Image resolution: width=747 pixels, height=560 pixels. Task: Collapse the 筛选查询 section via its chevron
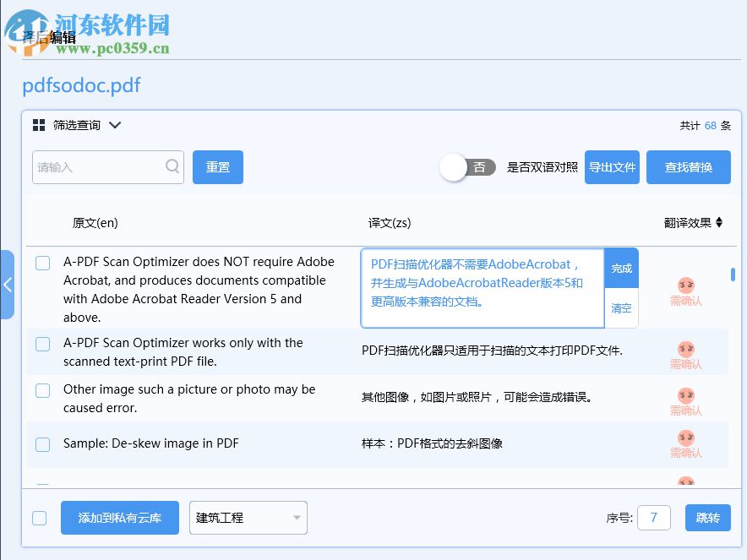115,124
